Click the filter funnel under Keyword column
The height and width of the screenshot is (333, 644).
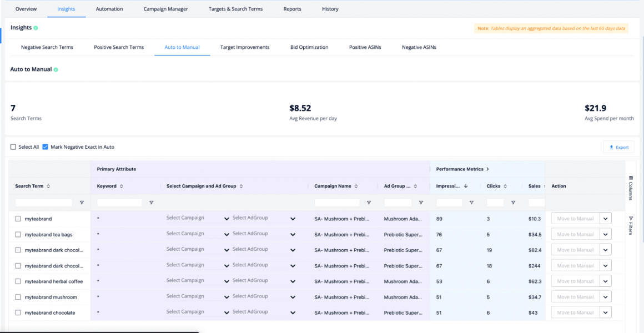click(x=151, y=203)
